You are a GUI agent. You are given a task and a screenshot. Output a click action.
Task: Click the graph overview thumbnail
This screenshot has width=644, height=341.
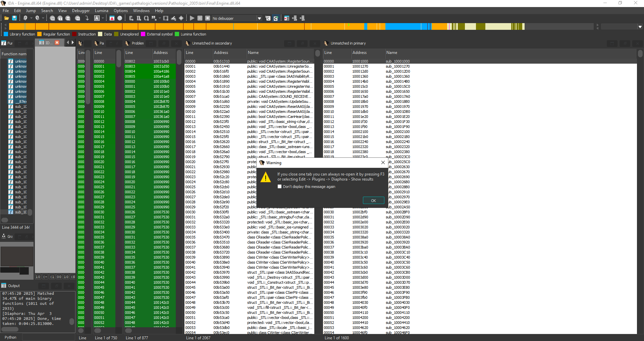tap(17, 256)
